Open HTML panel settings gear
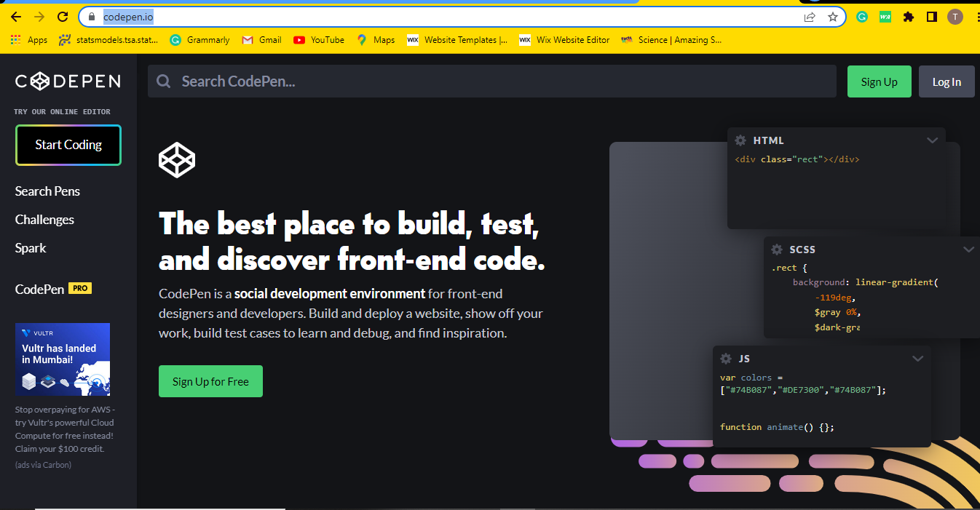 740,140
